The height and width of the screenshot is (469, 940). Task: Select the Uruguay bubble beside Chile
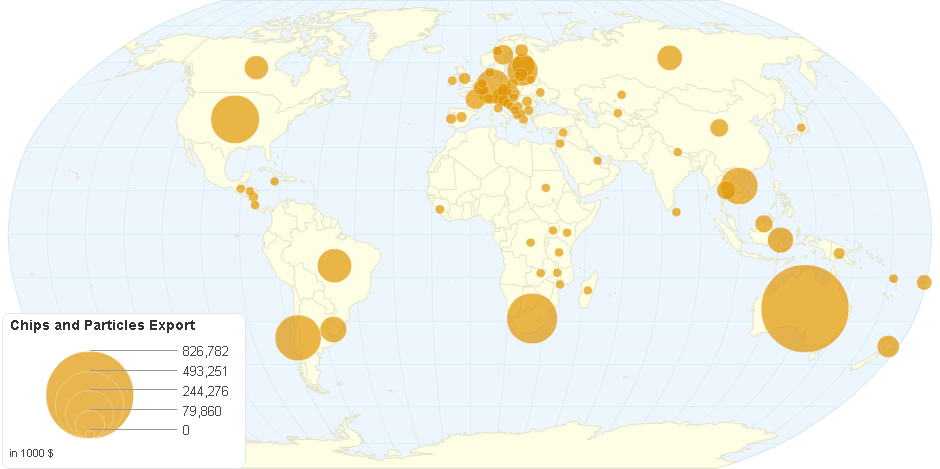click(x=334, y=328)
